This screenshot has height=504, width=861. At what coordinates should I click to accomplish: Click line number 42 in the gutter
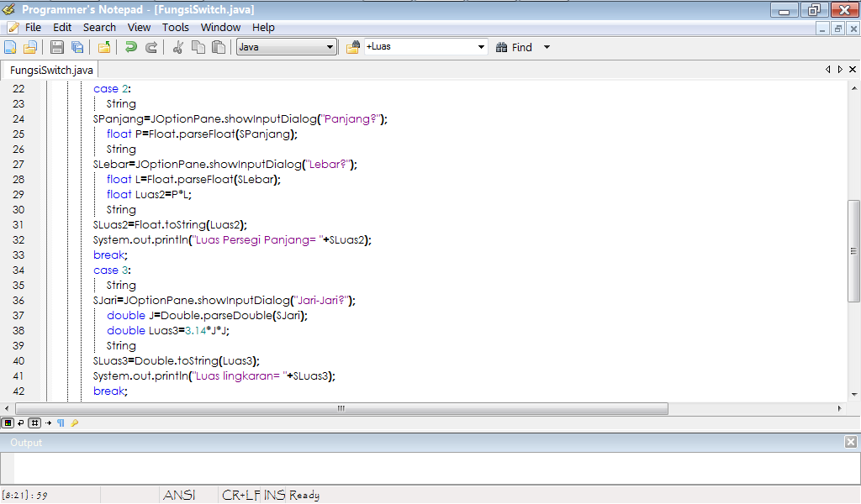[x=18, y=391]
